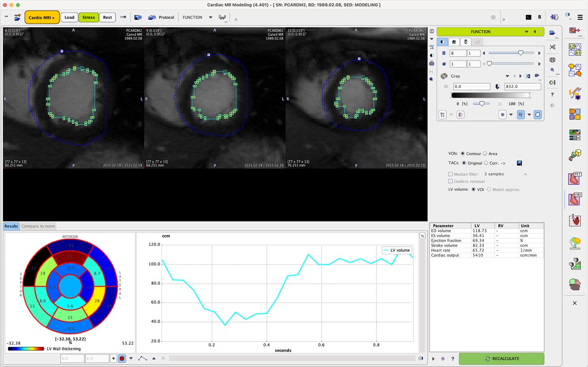The width and height of the screenshot is (588, 367).
Task: Open the load-data folder icon in top toolbar
Action: pos(17,17)
